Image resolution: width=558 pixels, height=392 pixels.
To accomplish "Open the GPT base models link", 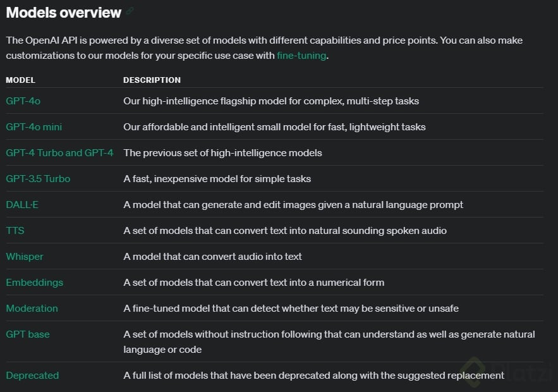I will coord(28,334).
